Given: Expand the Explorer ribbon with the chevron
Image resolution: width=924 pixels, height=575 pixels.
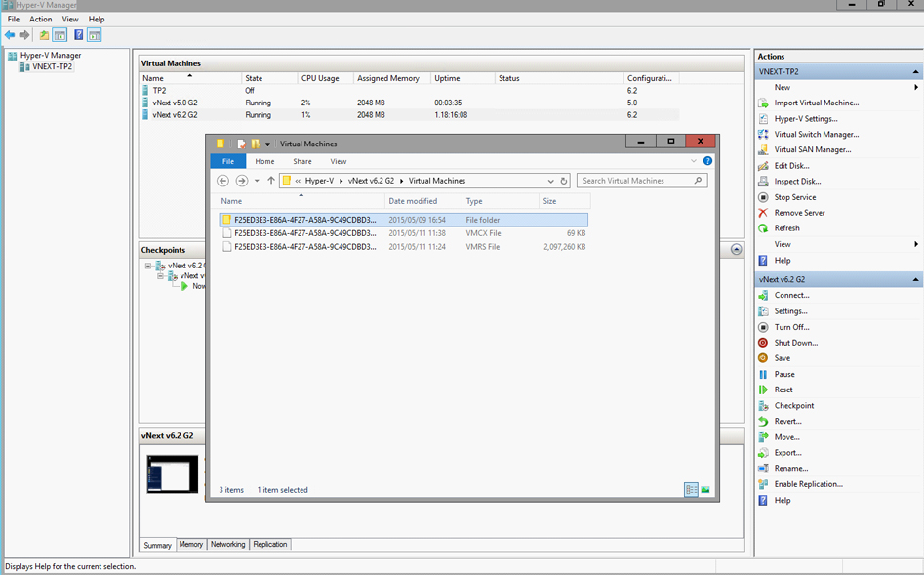Looking at the screenshot, I should point(694,161).
